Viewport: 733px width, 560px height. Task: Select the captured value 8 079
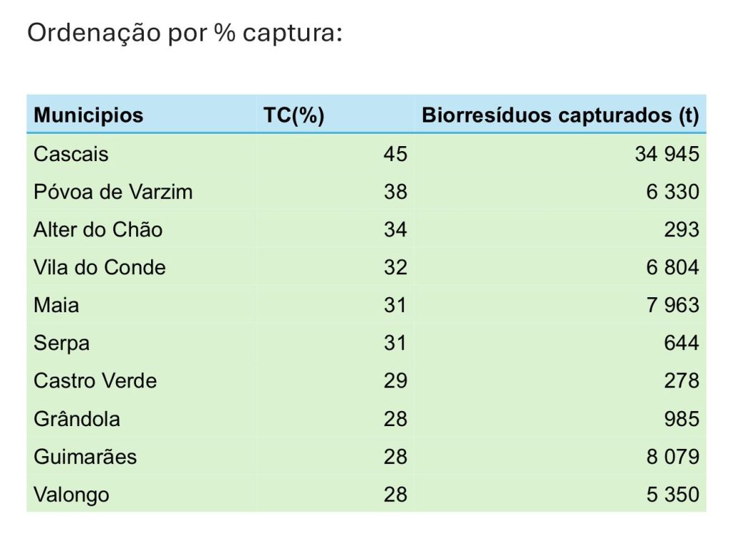(x=673, y=457)
